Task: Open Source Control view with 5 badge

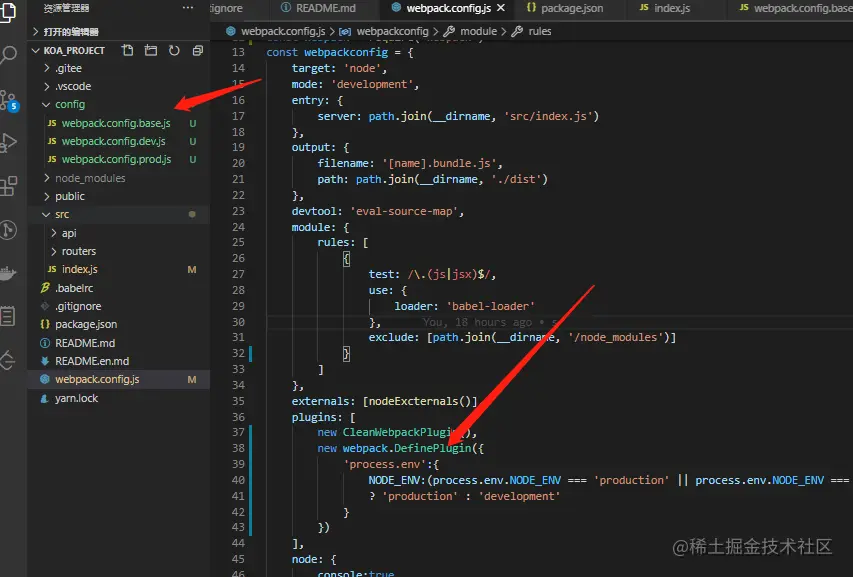Action: click(x=9, y=101)
